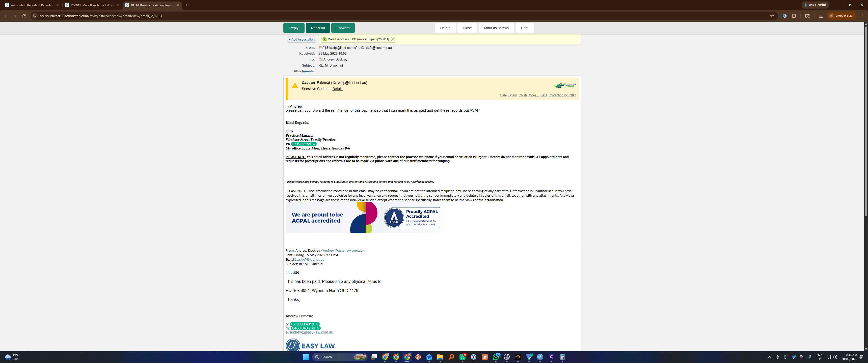Click the warning triangle caution icon
The width and height of the screenshot is (868, 363).
coord(295,85)
